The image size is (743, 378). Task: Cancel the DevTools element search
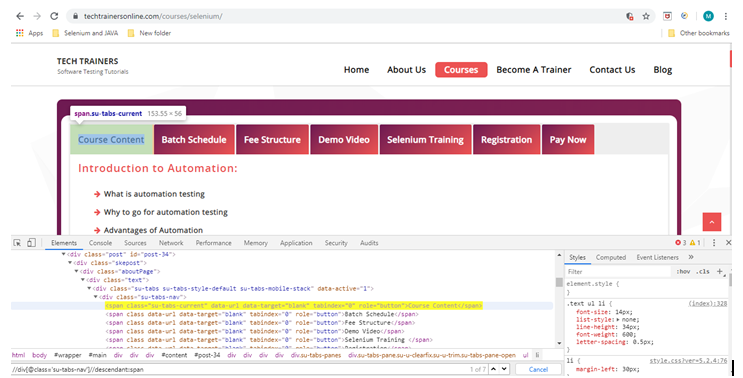tap(538, 369)
